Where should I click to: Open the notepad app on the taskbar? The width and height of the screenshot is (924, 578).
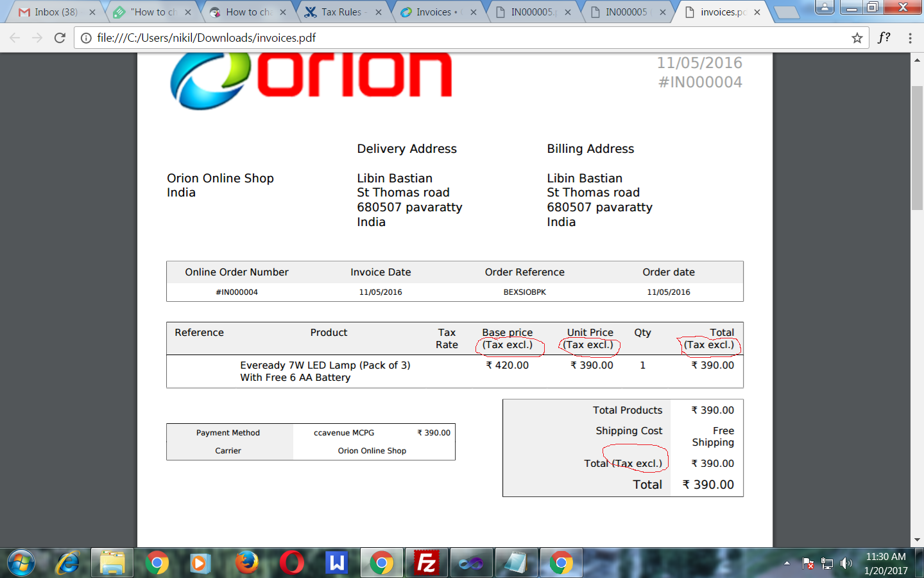click(516, 563)
